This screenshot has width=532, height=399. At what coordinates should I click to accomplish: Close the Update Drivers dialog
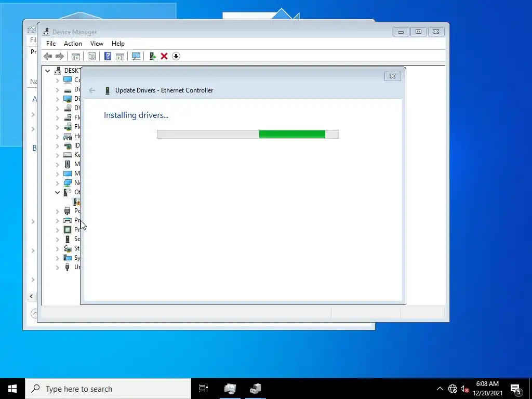[x=393, y=76]
